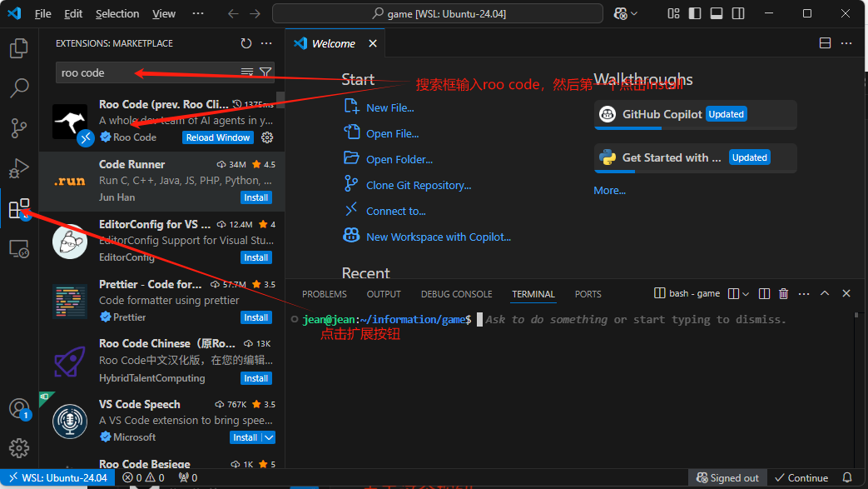Install EditorConfig for VS Code extension
Viewport: 868px width, 489px height.
256,257
